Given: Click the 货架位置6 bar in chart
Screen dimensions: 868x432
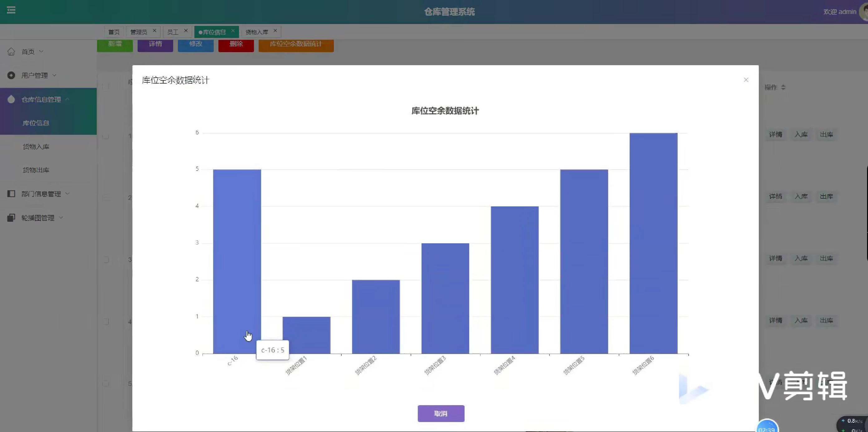Looking at the screenshot, I should point(653,243).
